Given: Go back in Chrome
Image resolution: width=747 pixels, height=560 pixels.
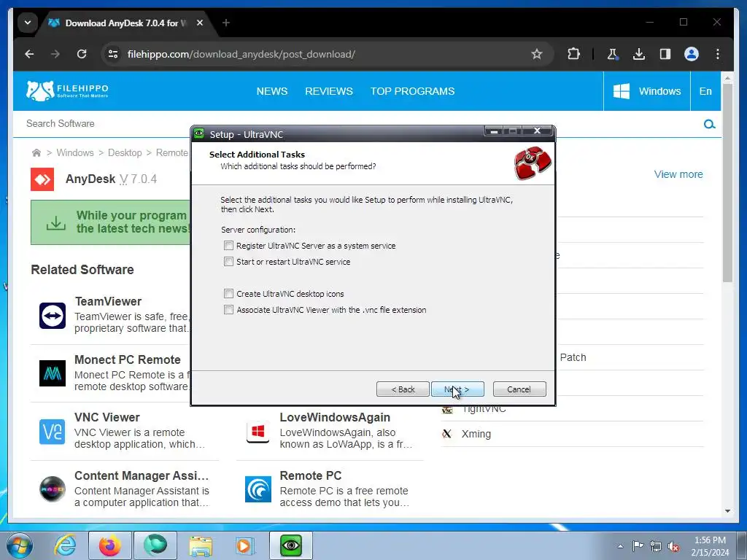Looking at the screenshot, I should coord(29,54).
